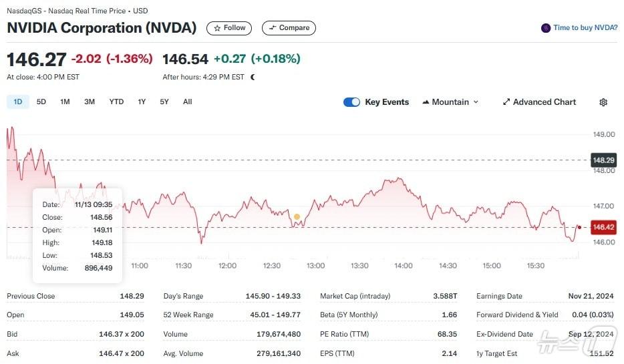Follow NVIDIA stock with star button
624x364 pixels.
(229, 28)
